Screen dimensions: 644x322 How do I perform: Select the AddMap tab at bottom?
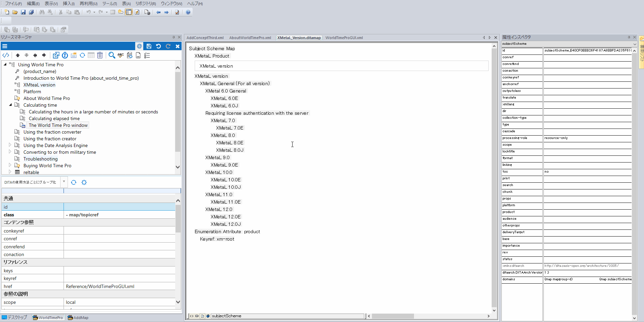pyautogui.click(x=78, y=317)
